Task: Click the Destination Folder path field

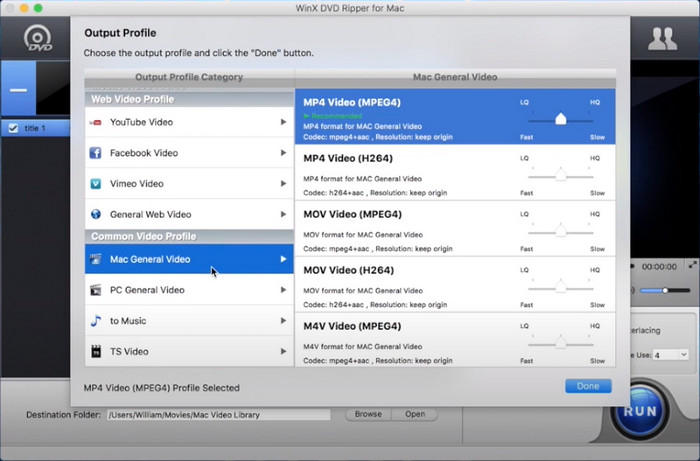Action: coord(219,415)
